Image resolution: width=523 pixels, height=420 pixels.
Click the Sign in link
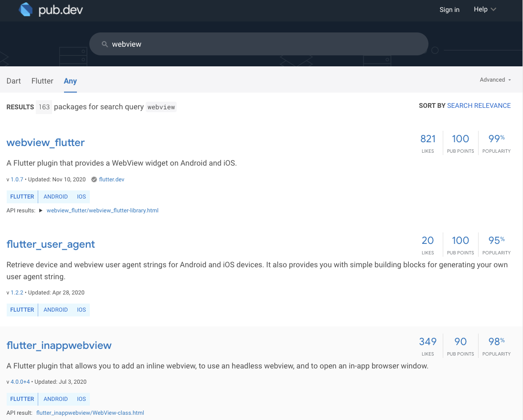[449, 10]
